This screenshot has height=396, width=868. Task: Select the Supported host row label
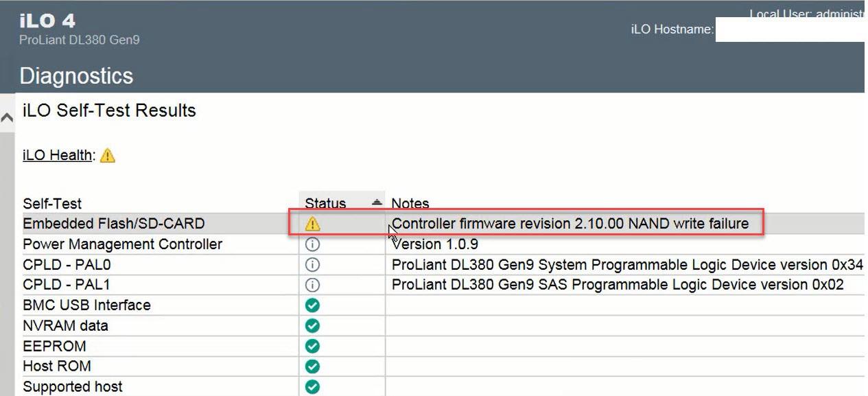[x=73, y=387]
